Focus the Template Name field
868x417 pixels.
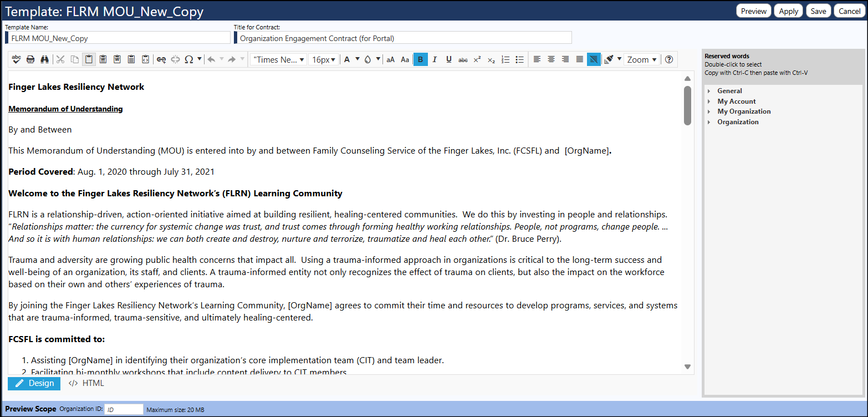(x=119, y=38)
